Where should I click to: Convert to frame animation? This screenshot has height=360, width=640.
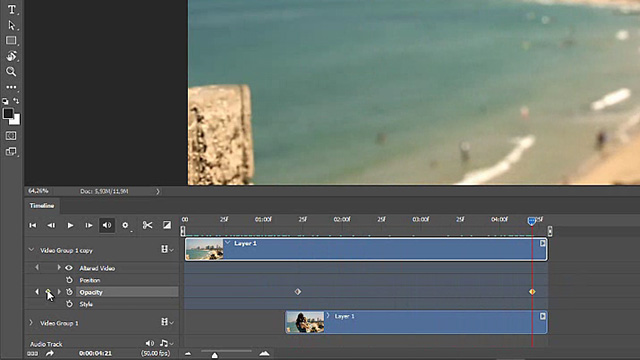point(32,353)
